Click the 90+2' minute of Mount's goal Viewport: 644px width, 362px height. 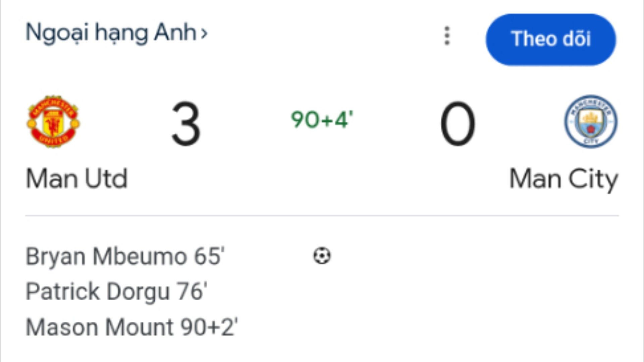(209, 327)
